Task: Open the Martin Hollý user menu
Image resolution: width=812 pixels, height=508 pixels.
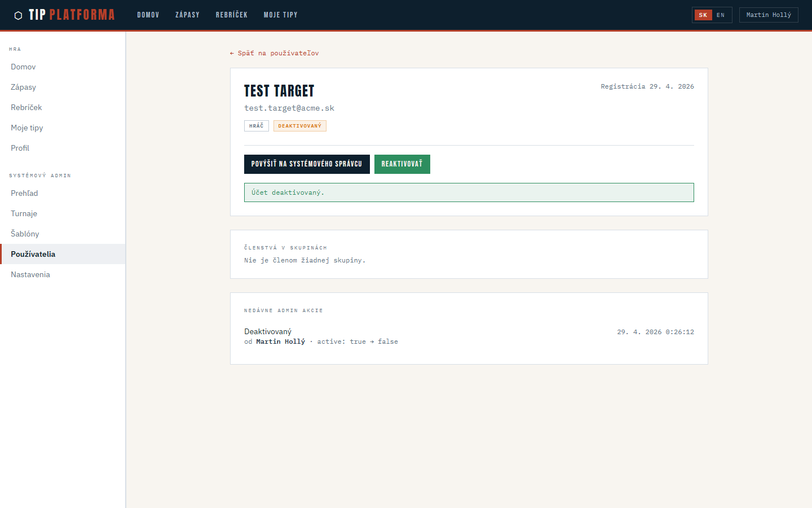Action: pos(768,15)
